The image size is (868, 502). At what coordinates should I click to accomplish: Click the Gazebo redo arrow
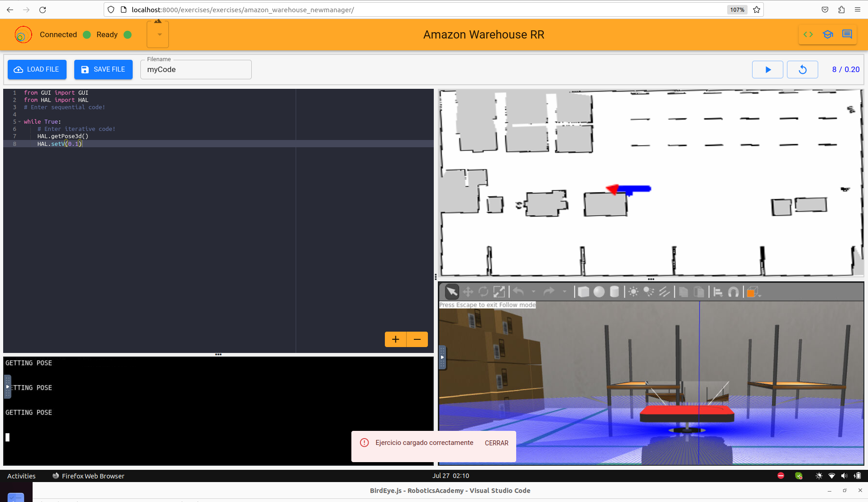pyautogui.click(x=549, y=292)
